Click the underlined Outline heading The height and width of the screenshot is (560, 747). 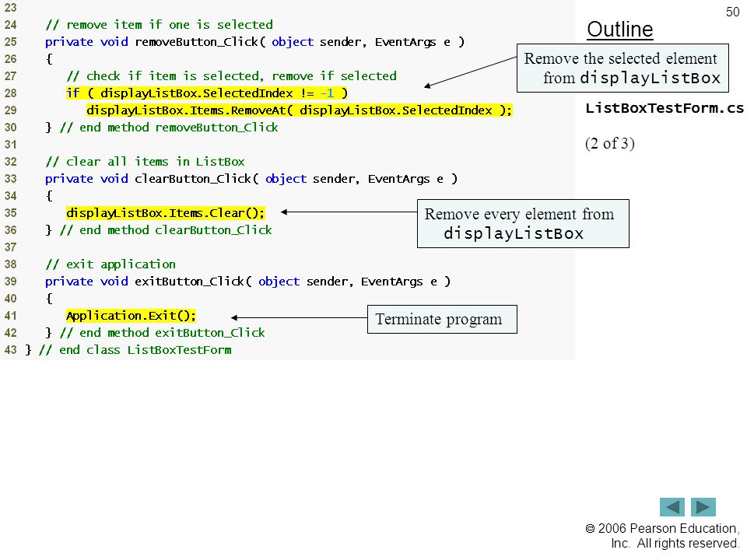point(620,30)
